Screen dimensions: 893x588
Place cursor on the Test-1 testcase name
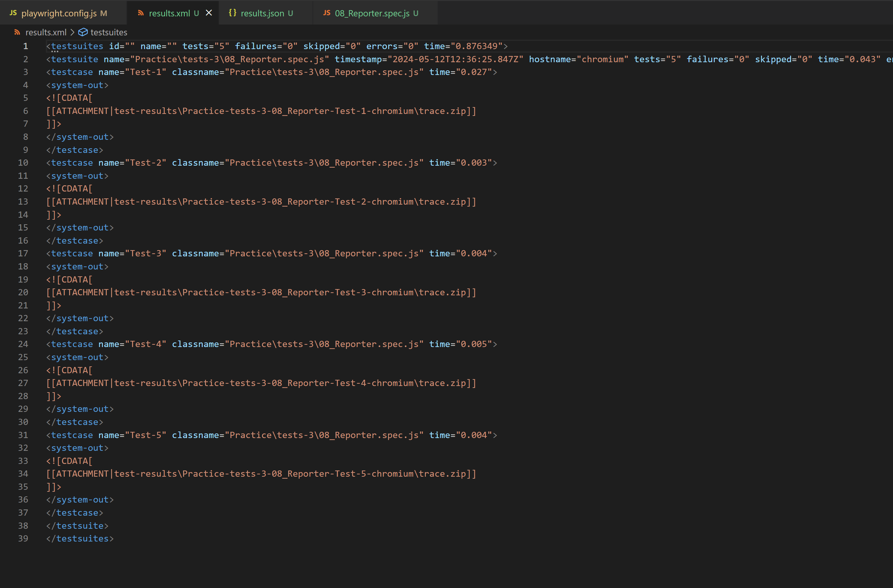(145, 72)
